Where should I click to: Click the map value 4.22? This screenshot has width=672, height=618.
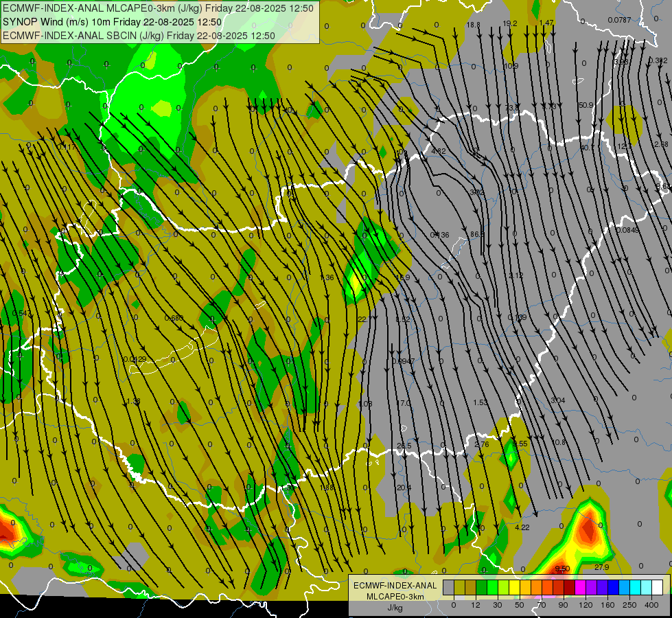[x=522, y=527]
